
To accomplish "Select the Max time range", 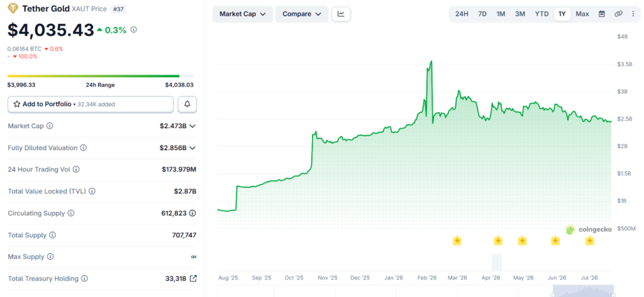I will pyautogui.click(x=582, y=14).
